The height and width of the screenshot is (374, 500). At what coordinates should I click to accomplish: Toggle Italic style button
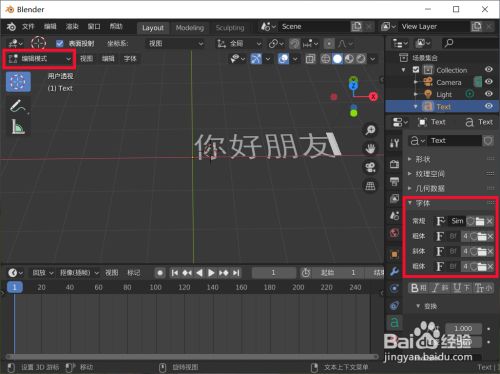439,288
